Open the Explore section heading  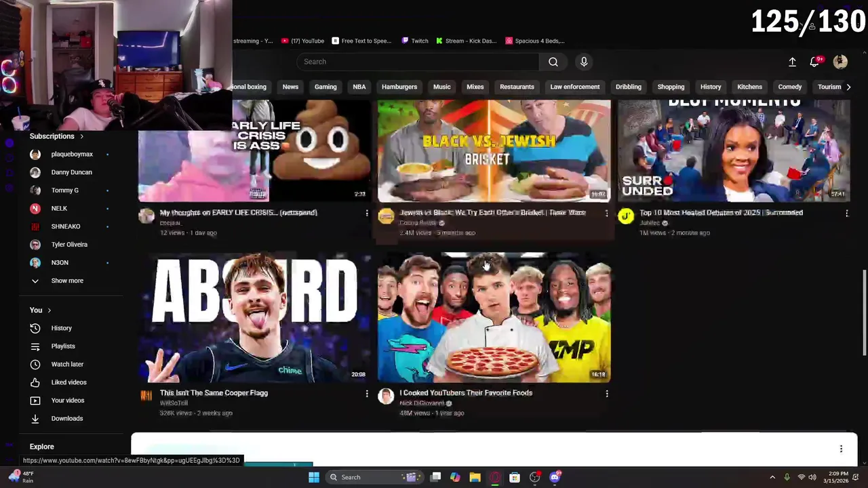(41, 447)
